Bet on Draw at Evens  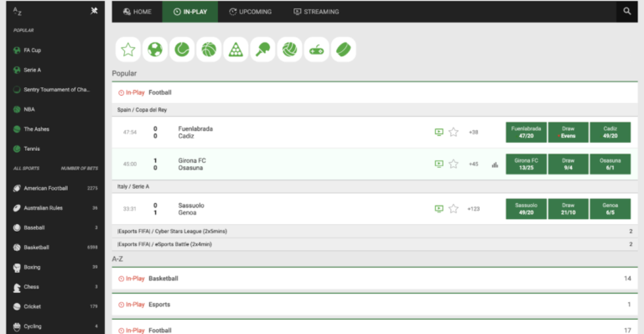tap(568, 133)
